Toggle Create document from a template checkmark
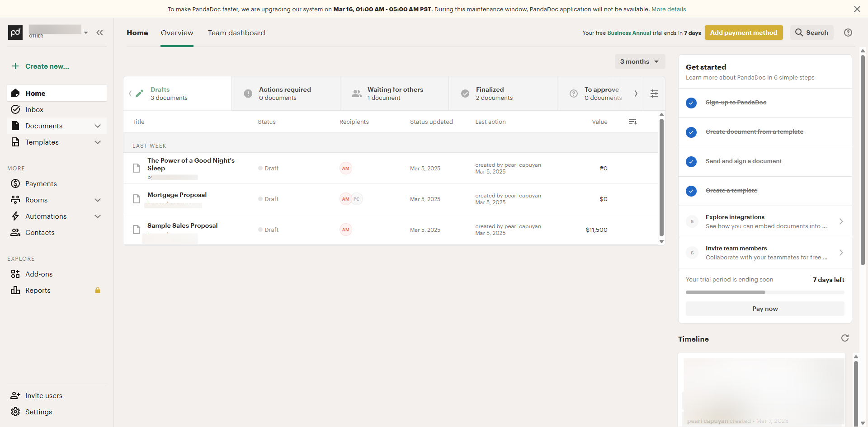The height and width of the screenshot is (427, 868). pyautogui.click(x=691, y=132)
